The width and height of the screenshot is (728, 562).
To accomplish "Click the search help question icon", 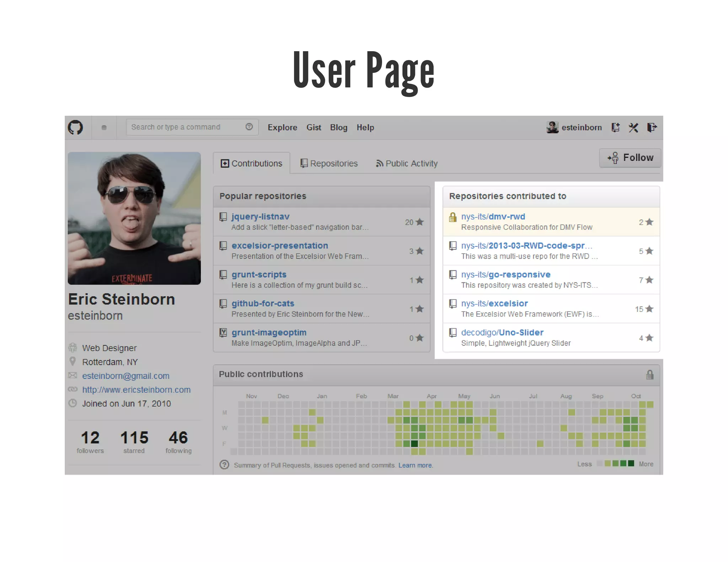I will (x=249, y=127).
